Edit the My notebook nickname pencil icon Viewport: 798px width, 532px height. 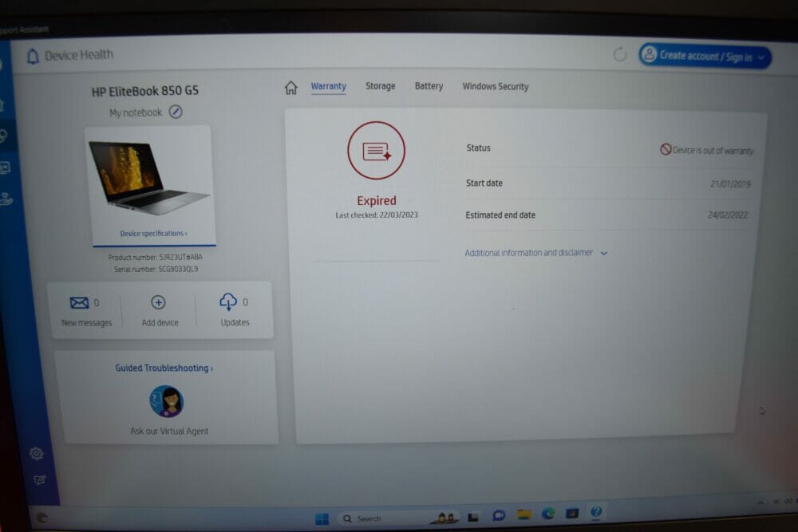[x=176, y=112]
